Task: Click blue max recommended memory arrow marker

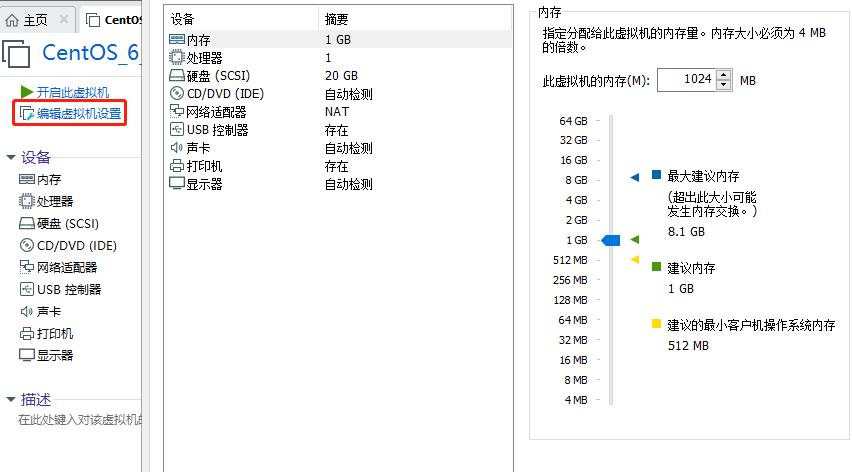Action: 635,177
